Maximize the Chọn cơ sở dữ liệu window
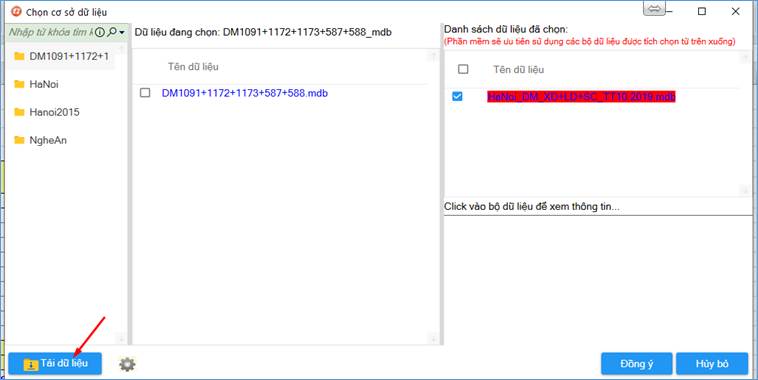758x380 pixels. pyautogui.click(x=702, y=11)
